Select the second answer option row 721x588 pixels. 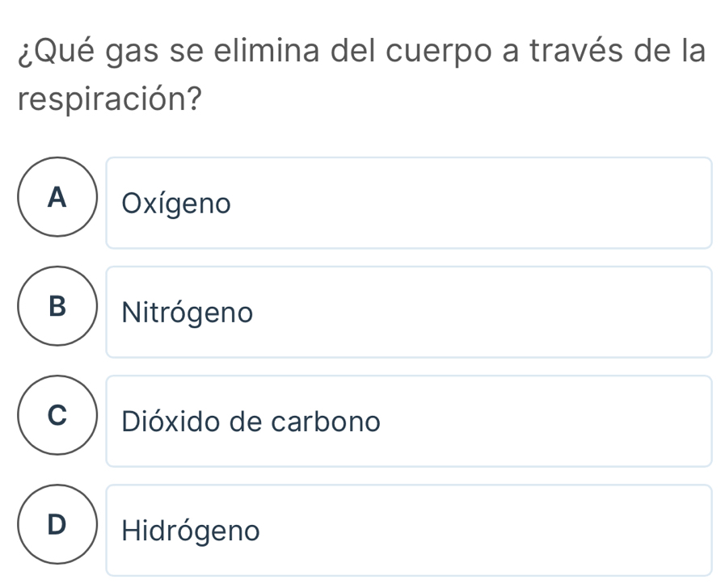408,312
